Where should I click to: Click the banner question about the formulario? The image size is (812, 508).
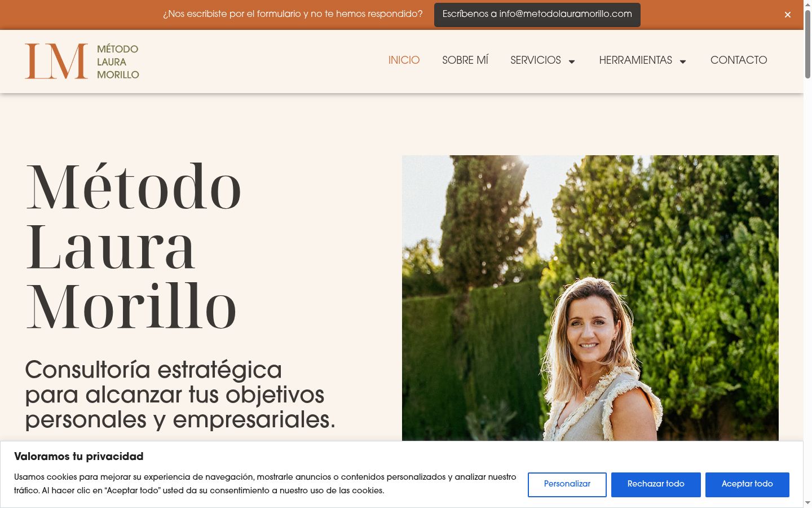pyautogui.click(x=293, y=14)
